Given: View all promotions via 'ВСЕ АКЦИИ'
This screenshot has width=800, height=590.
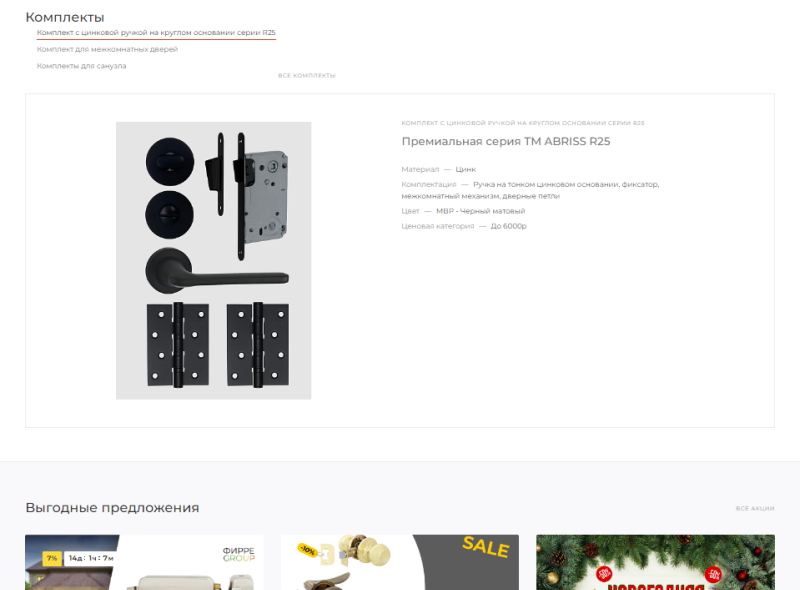Looking at the screenshot, I should tap(755, 508).
